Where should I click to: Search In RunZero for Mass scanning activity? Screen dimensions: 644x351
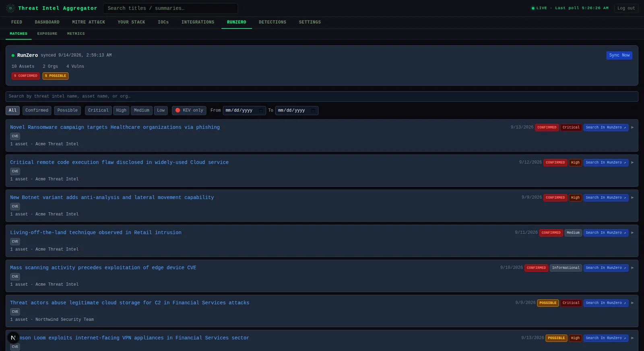[x=606, y=268]
